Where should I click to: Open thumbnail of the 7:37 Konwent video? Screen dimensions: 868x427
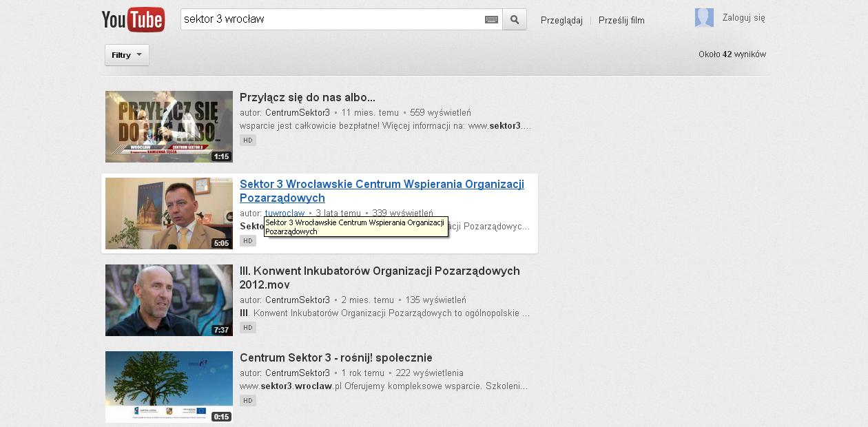click(169, 300)
